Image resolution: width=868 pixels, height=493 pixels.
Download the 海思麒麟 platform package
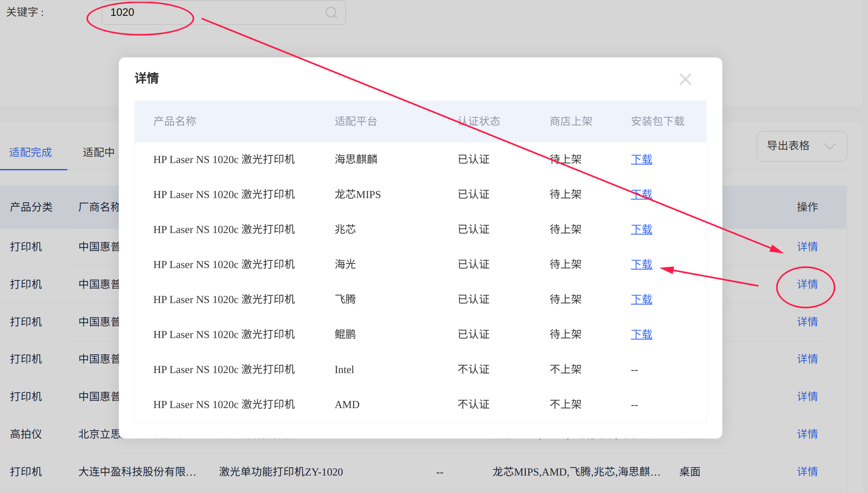[x=642, y=160]
